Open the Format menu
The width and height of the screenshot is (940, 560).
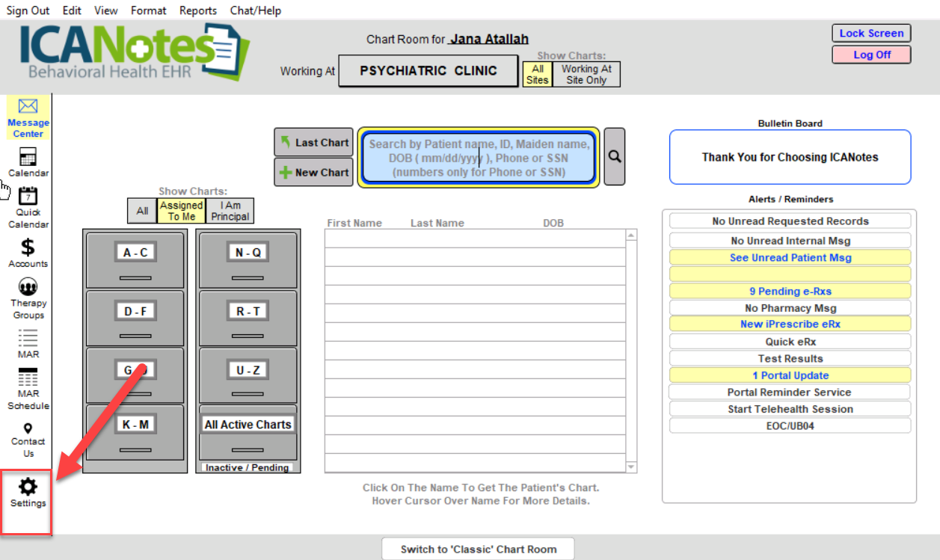[x=149, y=10]
